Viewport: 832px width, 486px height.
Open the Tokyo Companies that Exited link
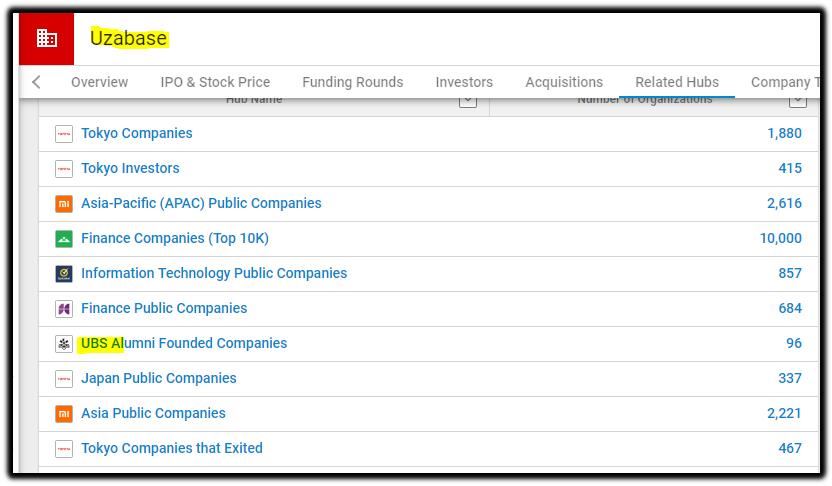coord(172,448)
